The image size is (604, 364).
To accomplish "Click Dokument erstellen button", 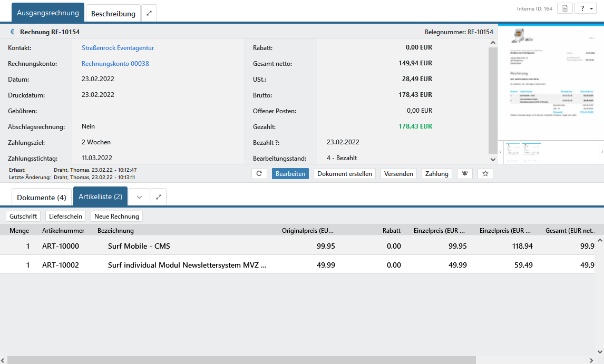I will [x=345, y=174].
